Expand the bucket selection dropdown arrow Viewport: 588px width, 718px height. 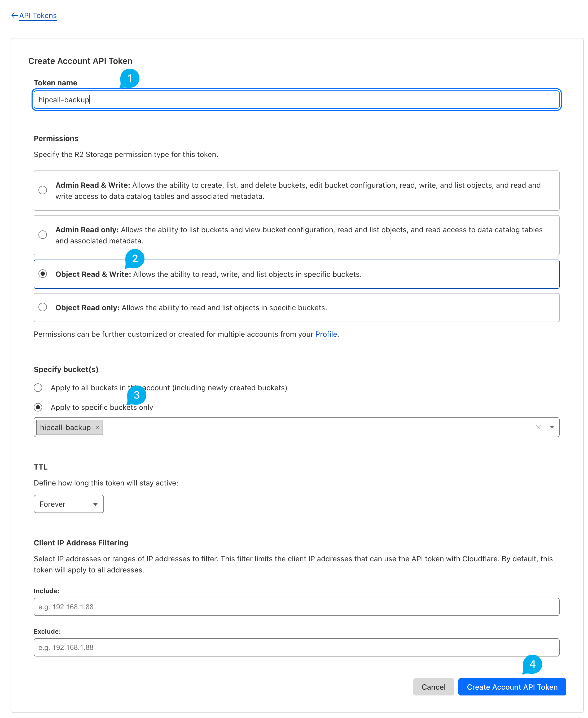tap(552, 427)
